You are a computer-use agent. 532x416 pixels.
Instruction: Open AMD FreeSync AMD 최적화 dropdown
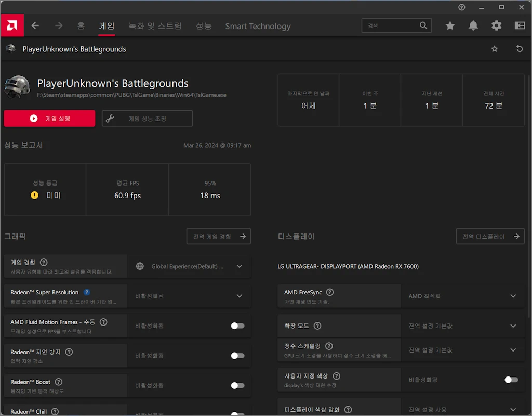click(x=463, y=296)
